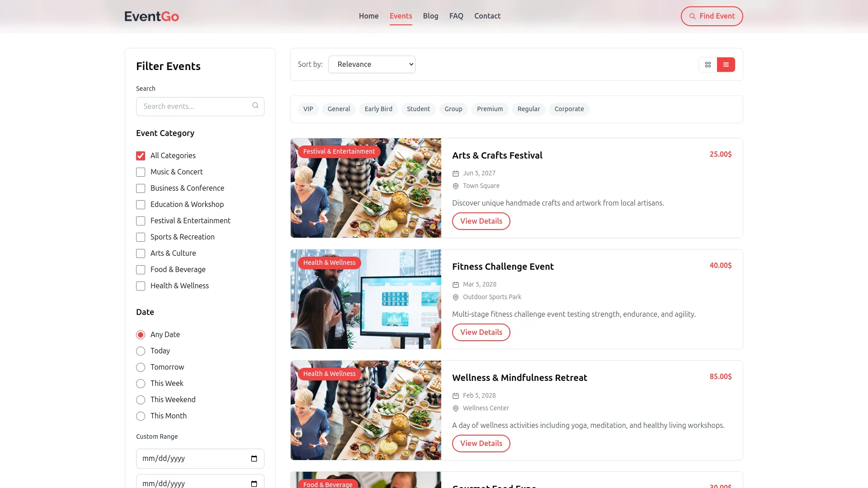
Task: Click the search magnifier icon in filter
Action: [255, 106]
